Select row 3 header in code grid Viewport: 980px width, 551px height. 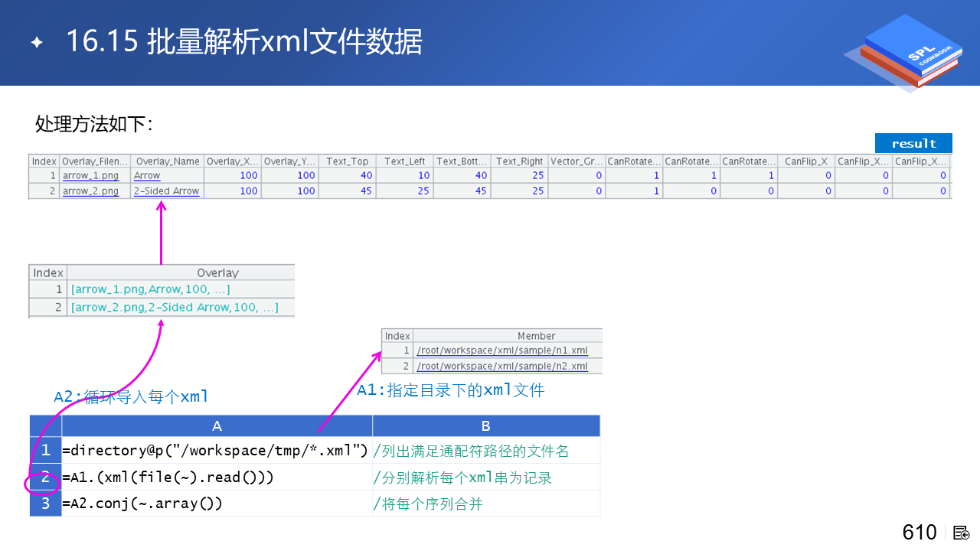pyautogui.click(x=46, y=504)
